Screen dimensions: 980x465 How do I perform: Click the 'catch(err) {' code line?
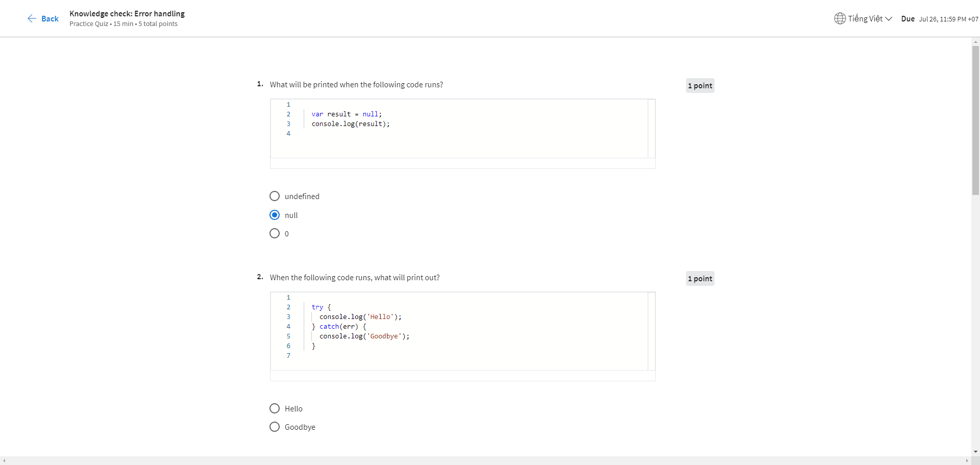pyautogui.click(x=339, y=326)
